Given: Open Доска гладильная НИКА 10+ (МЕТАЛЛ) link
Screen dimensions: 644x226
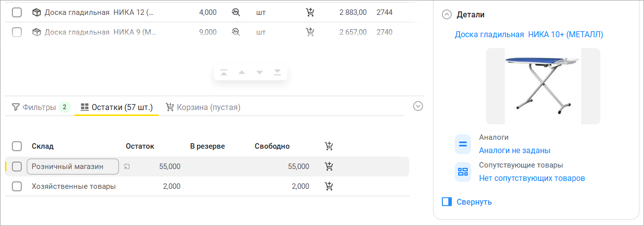Looking at the screenshot, I should click(529, 34).
